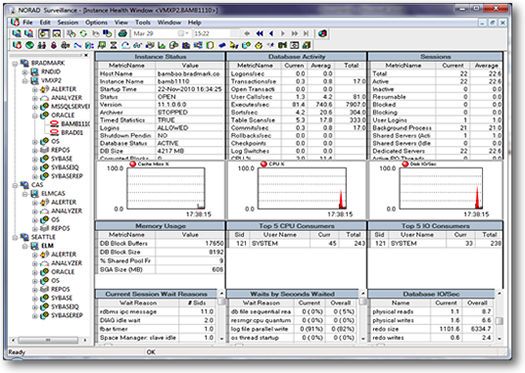
Task: Collapse the SEATTLE tree node
Action: click(15, 237)
